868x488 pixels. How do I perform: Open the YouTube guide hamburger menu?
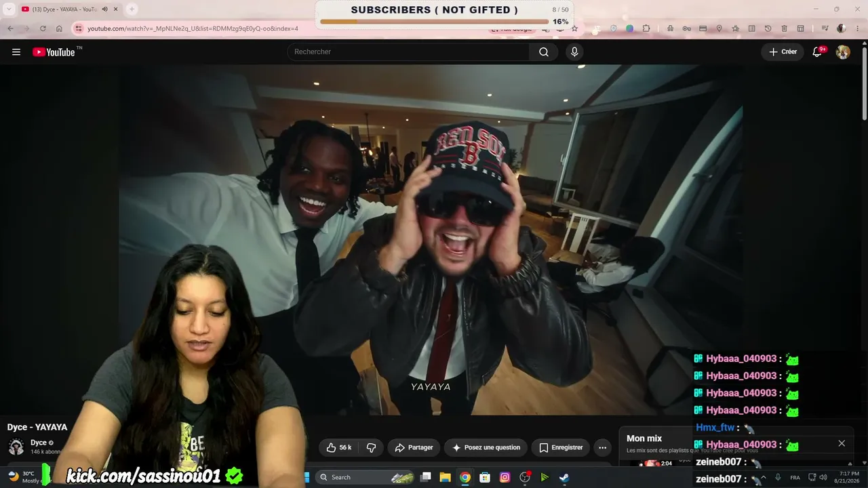16,52
